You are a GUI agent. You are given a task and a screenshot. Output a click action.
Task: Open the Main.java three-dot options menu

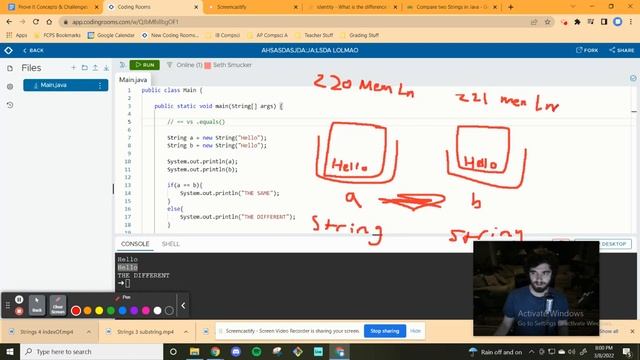(x=100, y=85)
